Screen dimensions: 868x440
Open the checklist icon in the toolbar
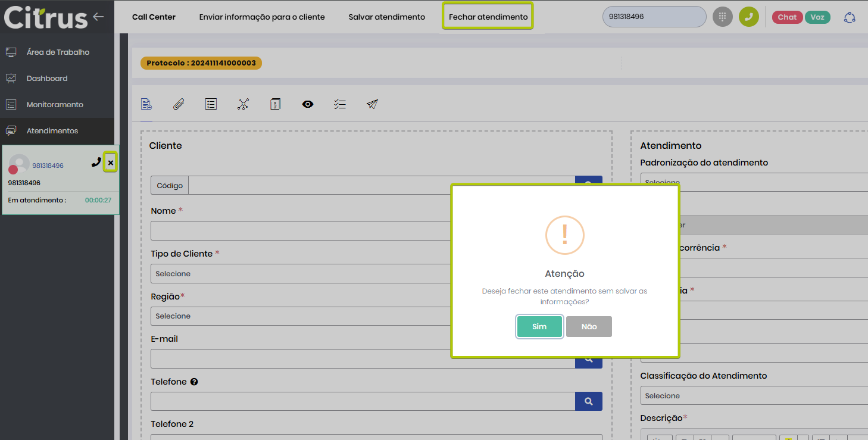pyautogui.click(x=340, y=104)
